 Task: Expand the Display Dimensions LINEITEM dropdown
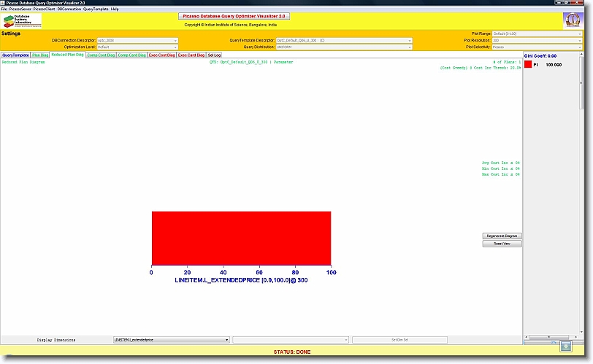point(171,340)
